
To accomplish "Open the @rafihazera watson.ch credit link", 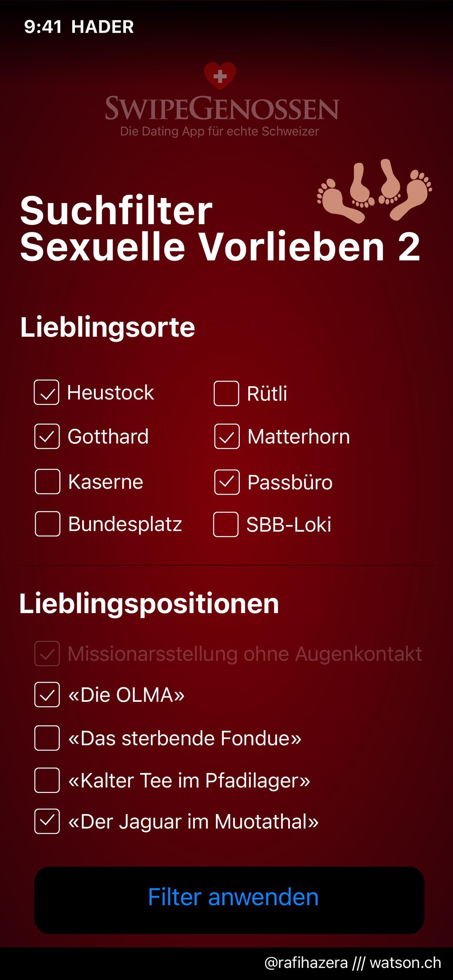I will pyautogui.click(x=353, y=963).
